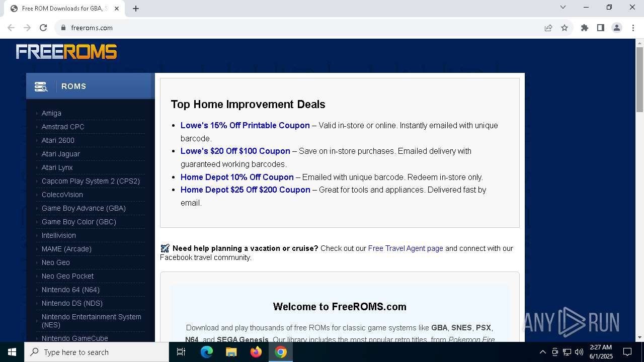Image resolution: width=644 pixels, height=362 pixels.
Task: Open Nintendo Entertainment System (NES) category
Action: 92,321
